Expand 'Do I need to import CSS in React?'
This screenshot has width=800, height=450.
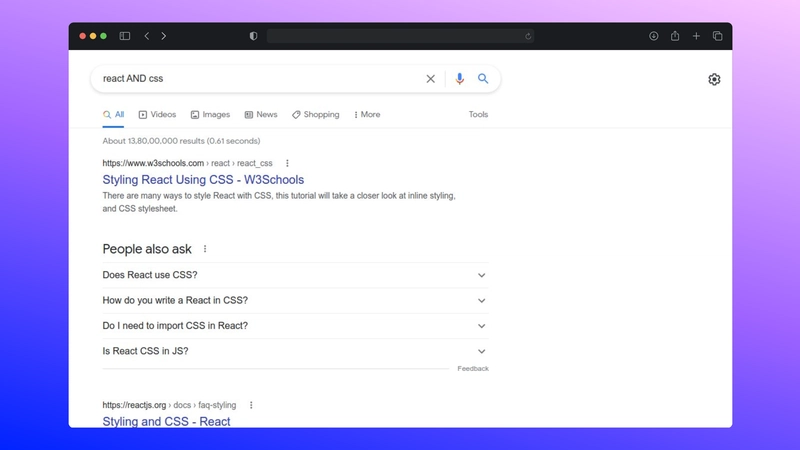295,326
